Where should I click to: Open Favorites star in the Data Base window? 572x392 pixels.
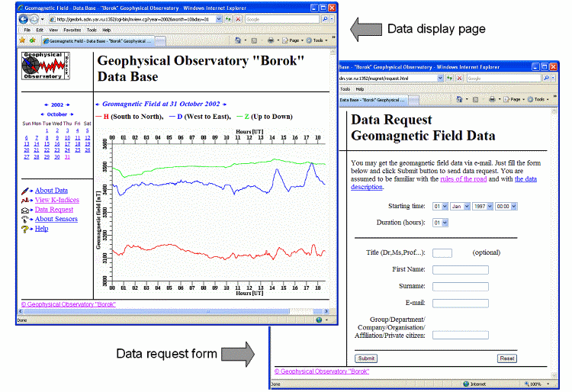coord(23,40)
